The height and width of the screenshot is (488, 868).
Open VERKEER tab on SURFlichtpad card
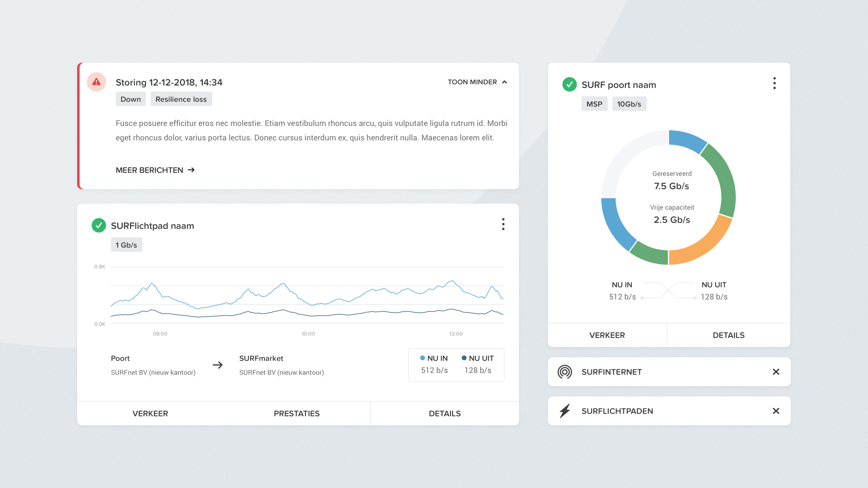point(150,414)
